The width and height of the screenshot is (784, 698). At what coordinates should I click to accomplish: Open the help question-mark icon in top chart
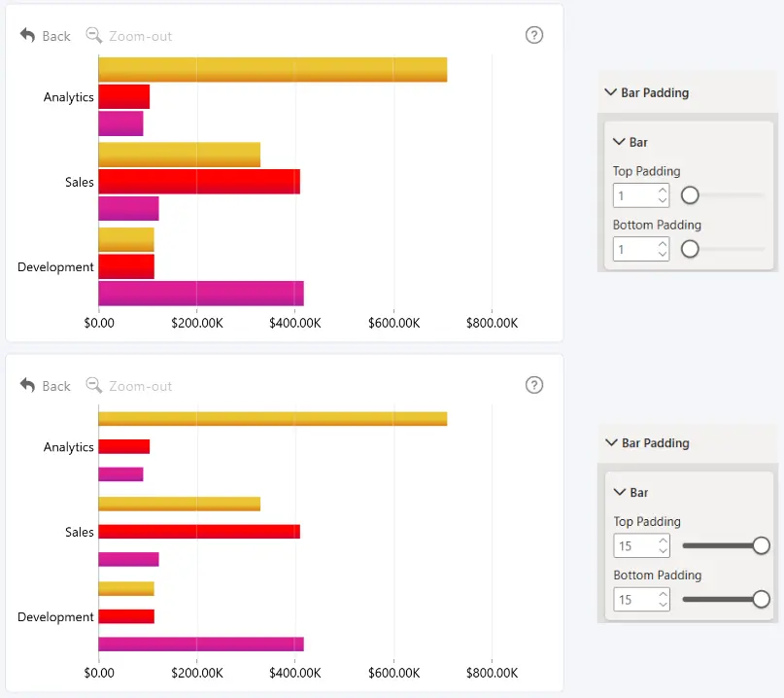(534, 35)
